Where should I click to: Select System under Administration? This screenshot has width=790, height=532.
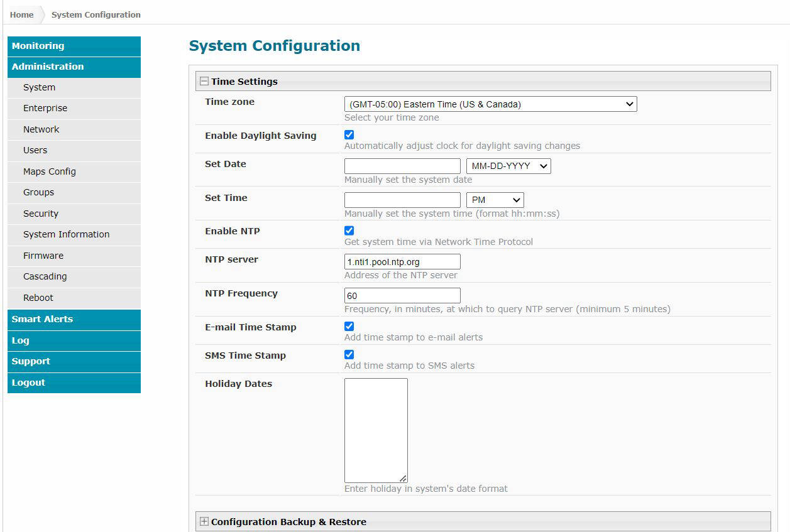pyautogui.click(x=74, y=87)
